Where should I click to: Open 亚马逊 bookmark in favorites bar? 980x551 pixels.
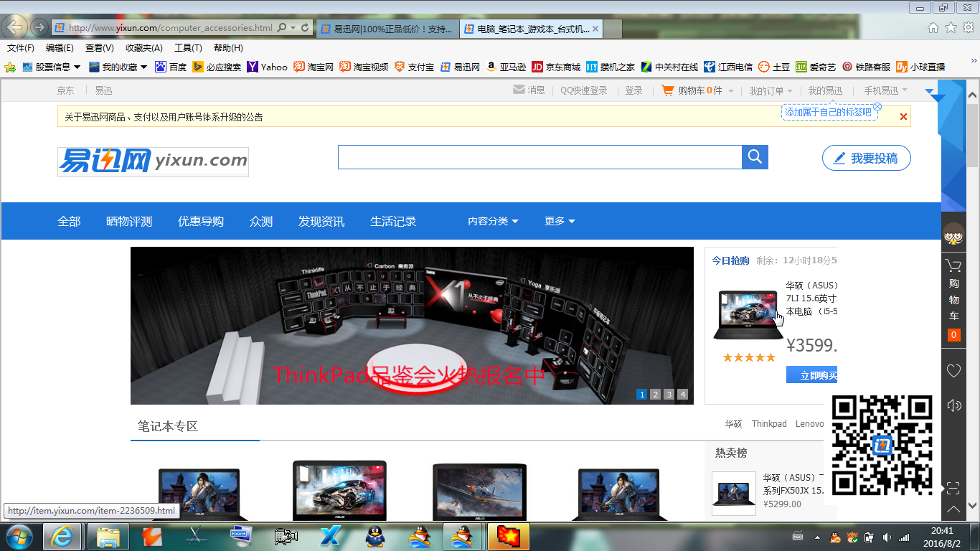tap(506, 67)
